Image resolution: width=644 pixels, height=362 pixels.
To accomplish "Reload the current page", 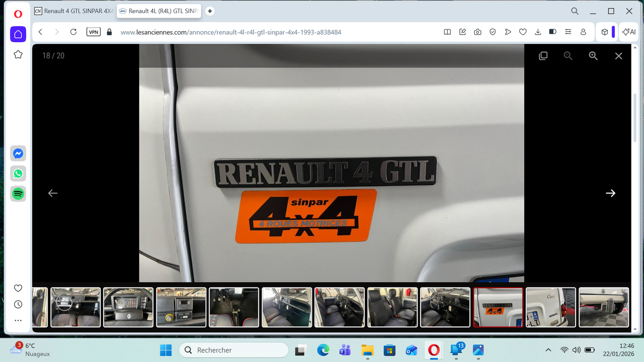I will (73, 32).
